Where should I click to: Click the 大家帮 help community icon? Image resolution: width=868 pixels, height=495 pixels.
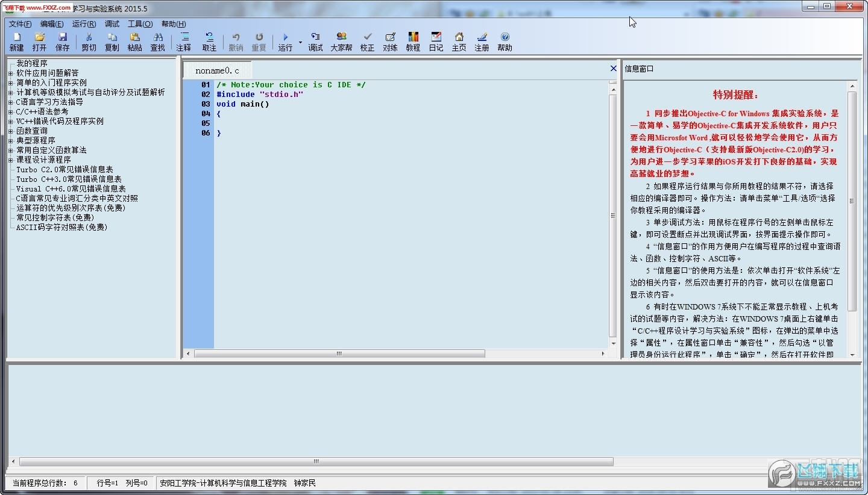click(341, 41)
